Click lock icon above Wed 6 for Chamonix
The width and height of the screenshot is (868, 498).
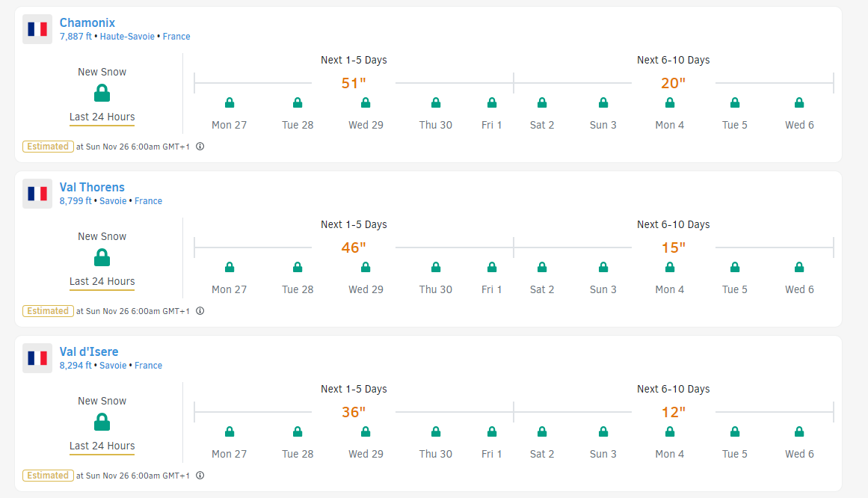pyautogui.click(x=799, y=102)
